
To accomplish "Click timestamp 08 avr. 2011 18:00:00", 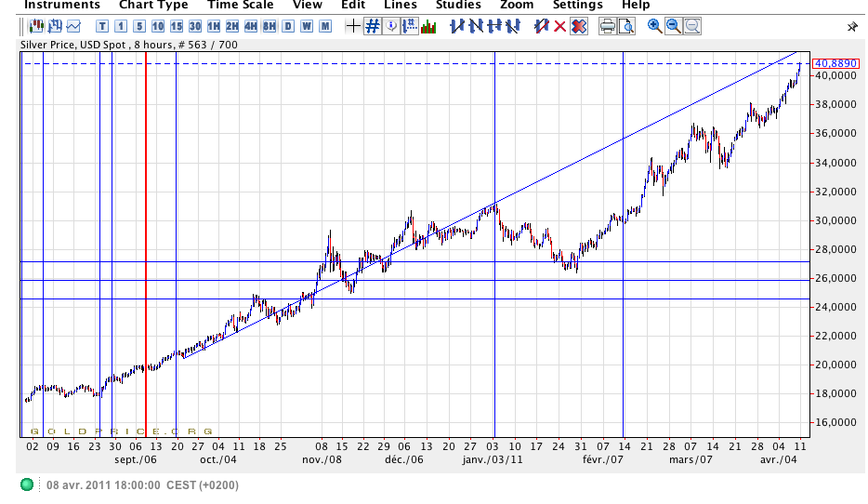I will click(x=103, y=485).
